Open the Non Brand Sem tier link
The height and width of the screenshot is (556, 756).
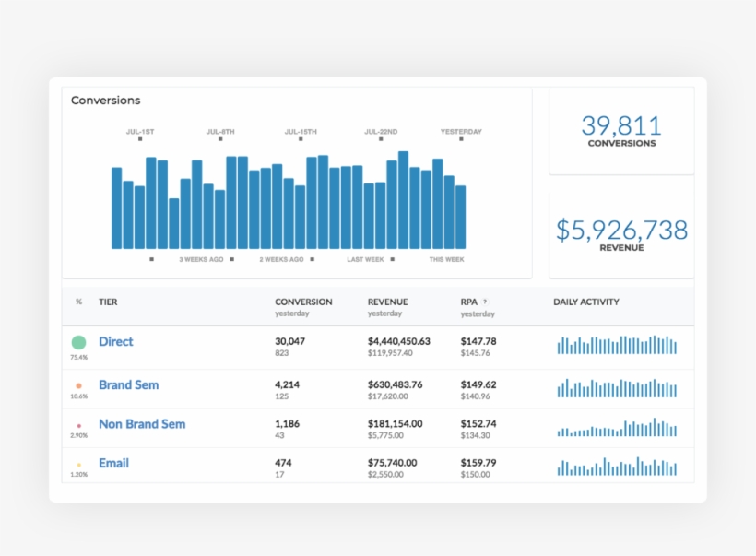click(142, 424)
